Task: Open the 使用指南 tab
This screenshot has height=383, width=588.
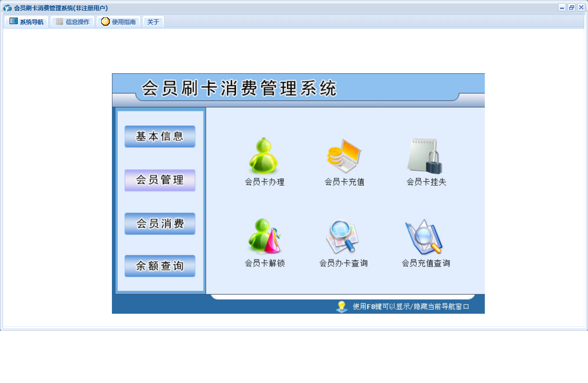Action: coord(118,22)
